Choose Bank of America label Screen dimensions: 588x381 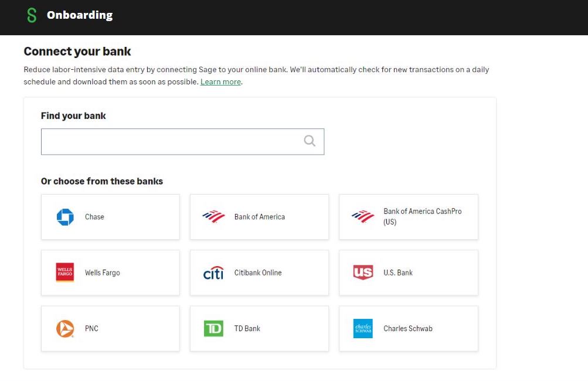click(260, 217)
